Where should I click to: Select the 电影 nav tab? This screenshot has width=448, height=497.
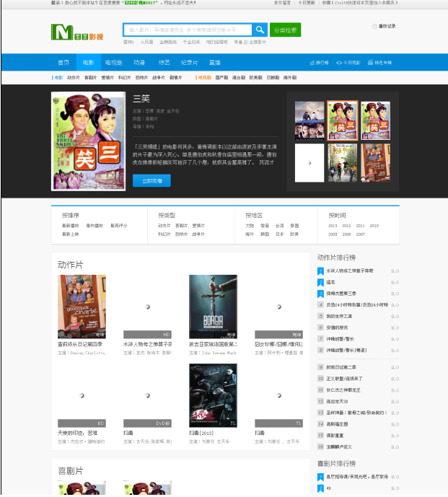tap(89, 63)
